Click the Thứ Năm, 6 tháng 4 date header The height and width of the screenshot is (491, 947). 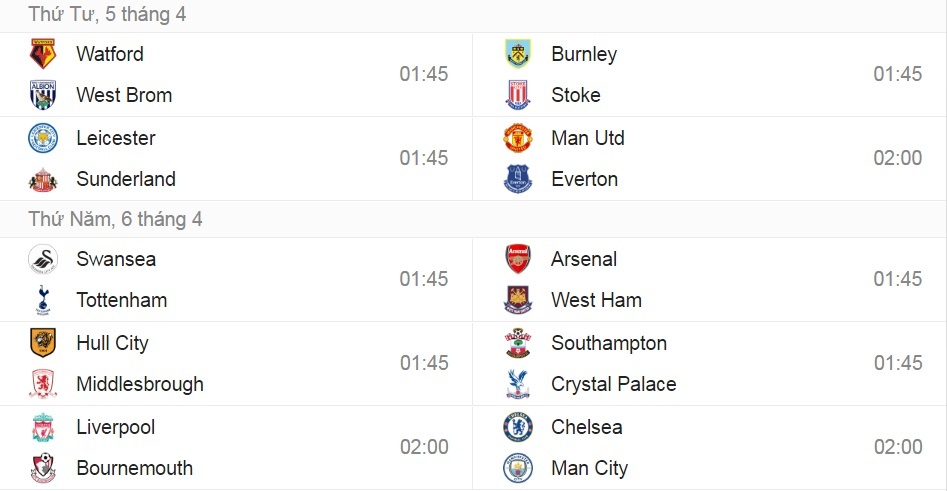(x=116, y=219)
